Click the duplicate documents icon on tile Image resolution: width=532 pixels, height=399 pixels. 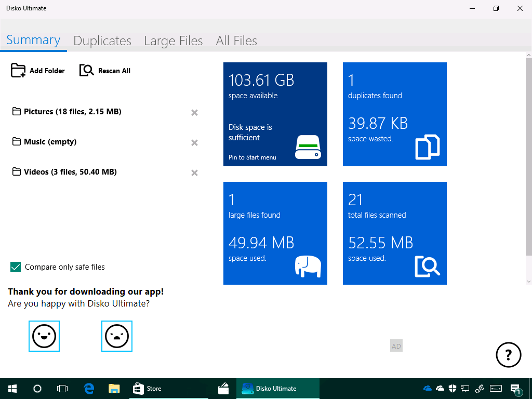(x=428, y=147)
